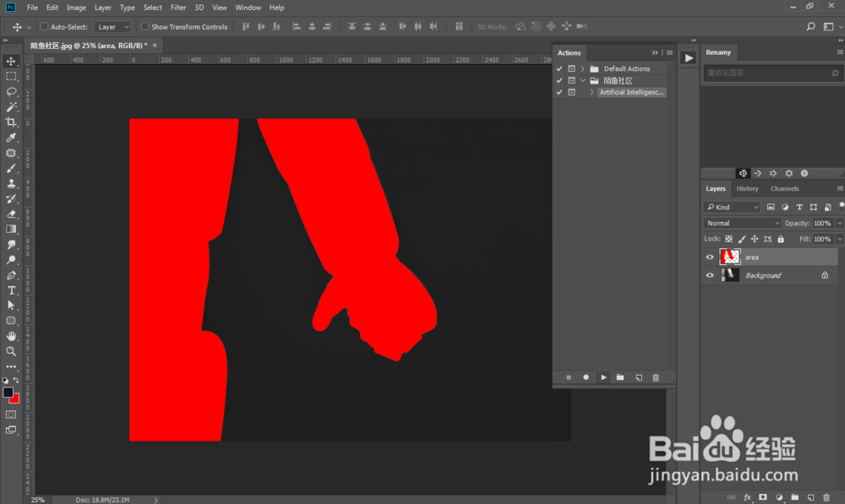Select the Hand tool

point(11,336)
